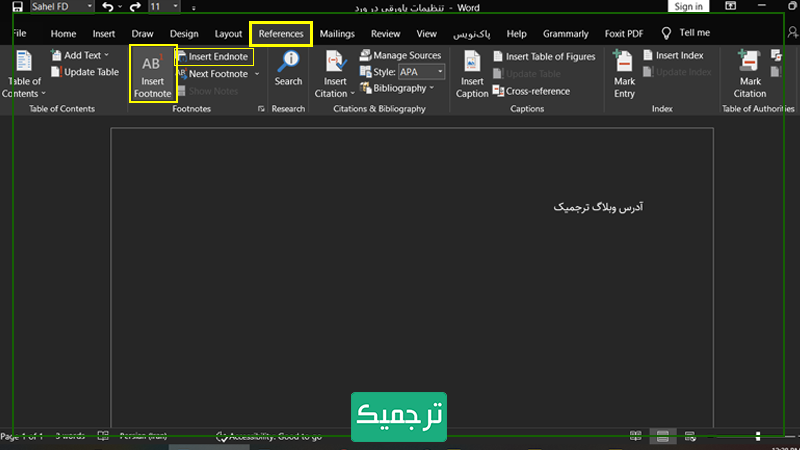Click the Insert Footnote button
This screenshot has height=450, width=800.
click(x=153, y=74)
